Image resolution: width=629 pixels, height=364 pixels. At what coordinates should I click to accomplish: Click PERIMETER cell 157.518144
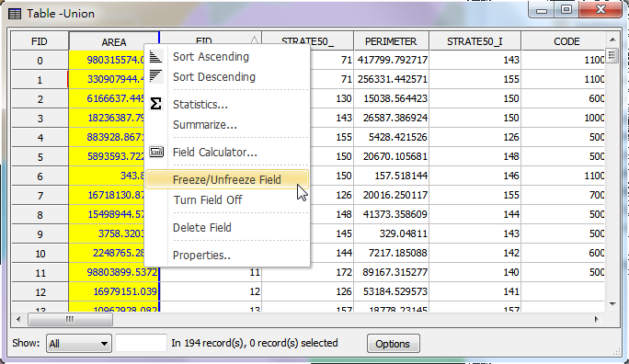click(x=392, y=176)
